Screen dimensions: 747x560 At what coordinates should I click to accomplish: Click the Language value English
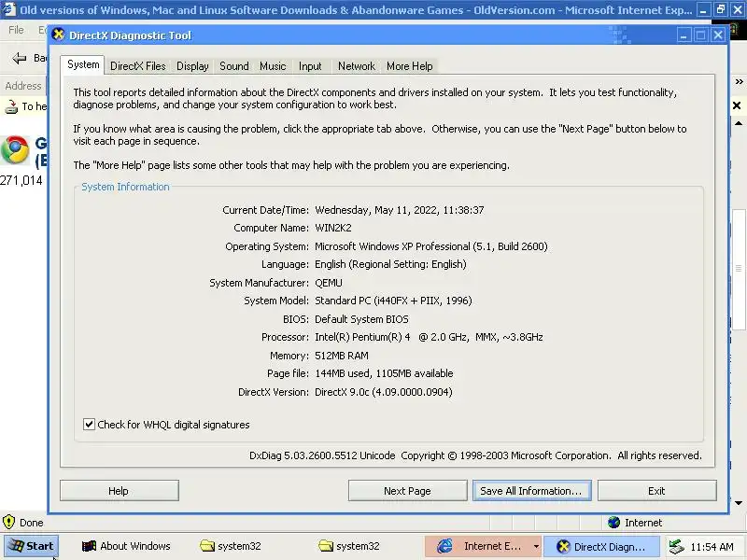[x=390, y=264]
